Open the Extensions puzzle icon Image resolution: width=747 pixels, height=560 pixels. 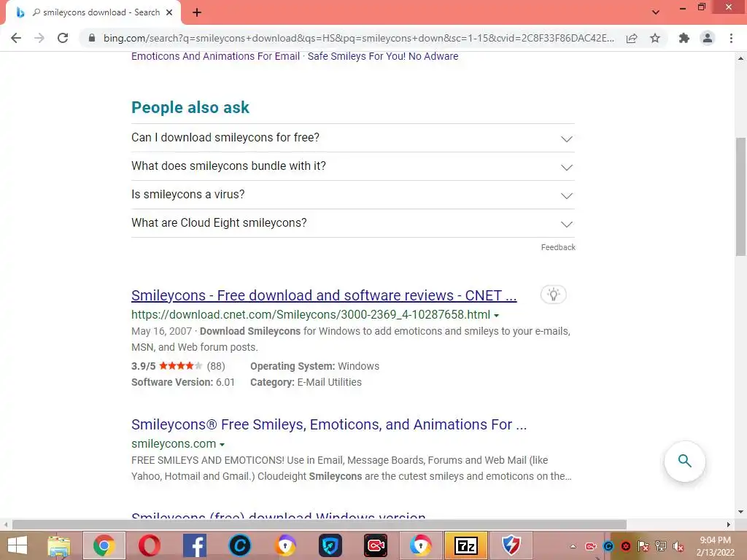click(684, 38)
